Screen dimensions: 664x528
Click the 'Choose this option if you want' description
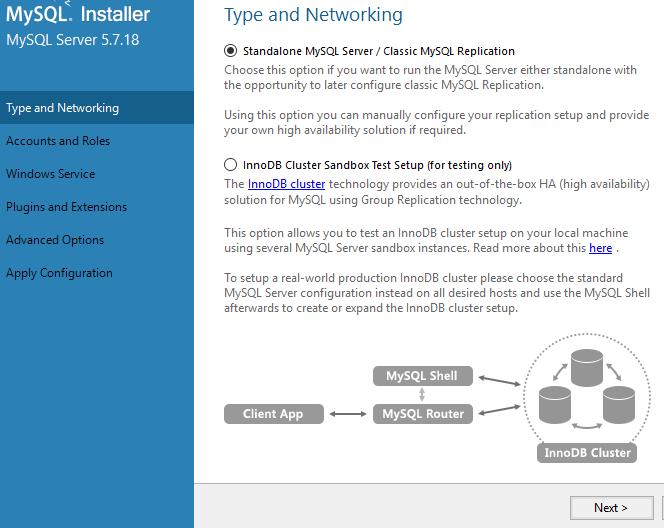[x=430, y=77]
